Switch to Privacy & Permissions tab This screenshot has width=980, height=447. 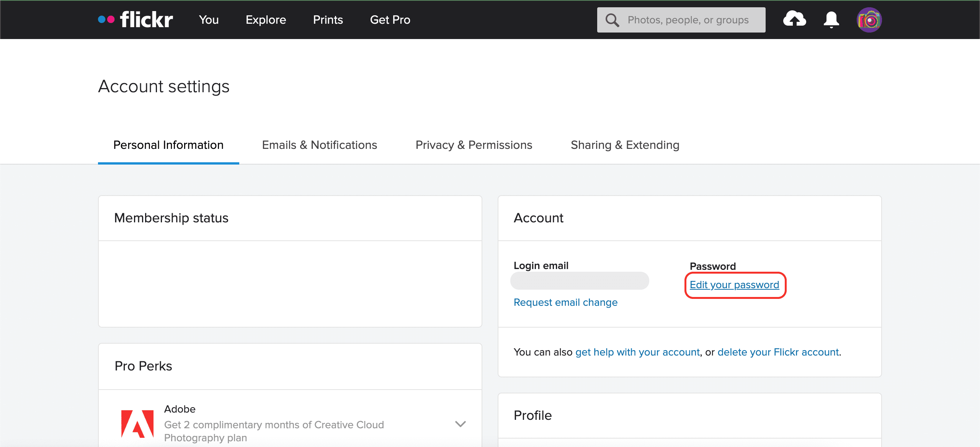pos(474,145)
